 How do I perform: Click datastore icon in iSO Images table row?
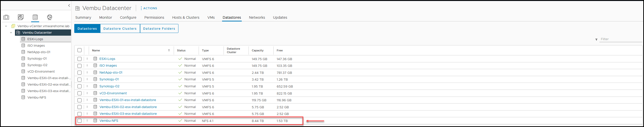pyautogui.click(x=95, y=65)
